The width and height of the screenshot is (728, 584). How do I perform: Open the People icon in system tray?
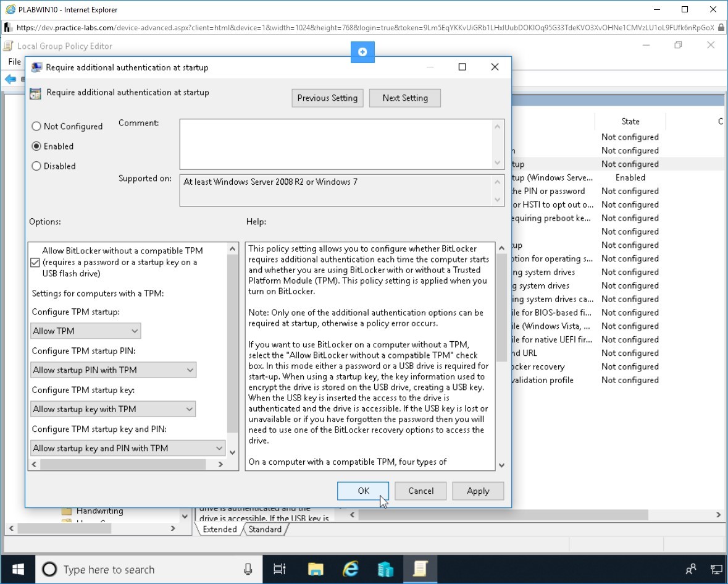691,569
